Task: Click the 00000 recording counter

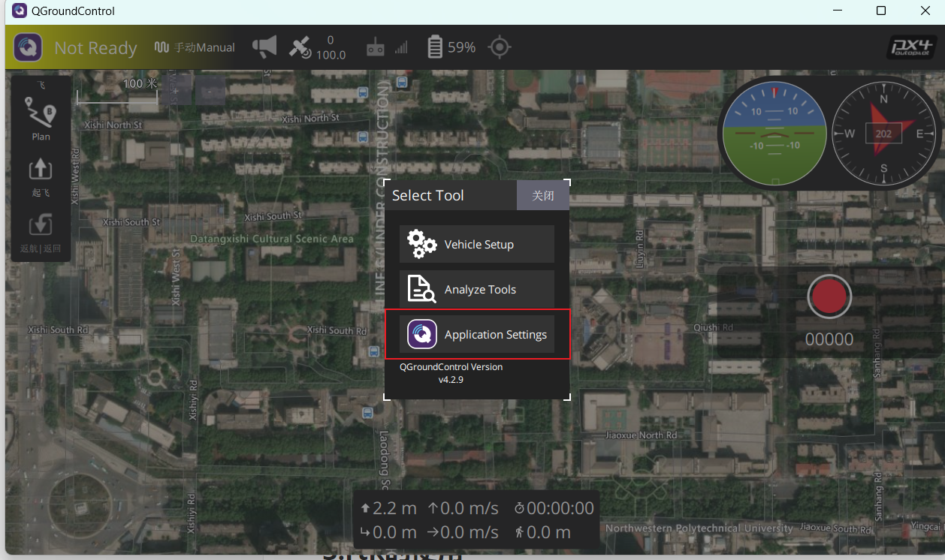Action: point(829,339)
